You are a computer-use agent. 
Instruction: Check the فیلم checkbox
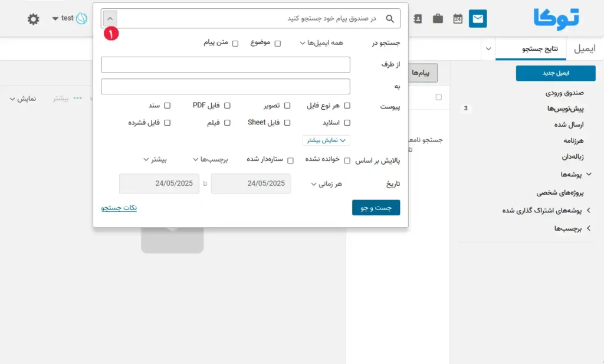(x=227, y=123)
